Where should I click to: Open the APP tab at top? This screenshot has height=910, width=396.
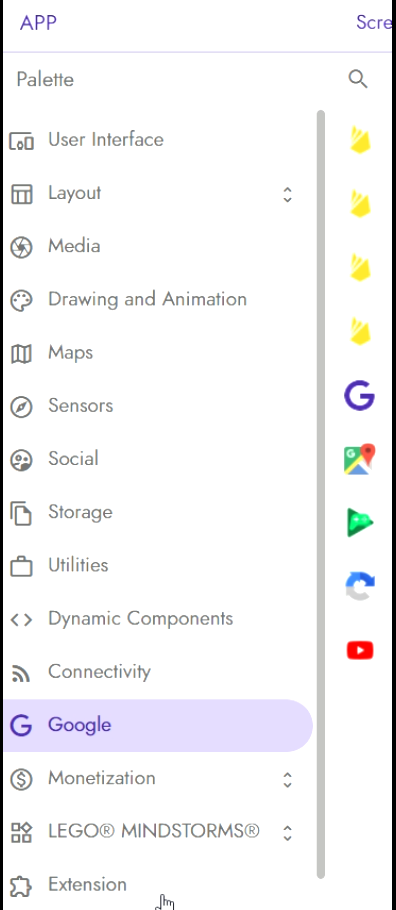(x=38, y=23)
